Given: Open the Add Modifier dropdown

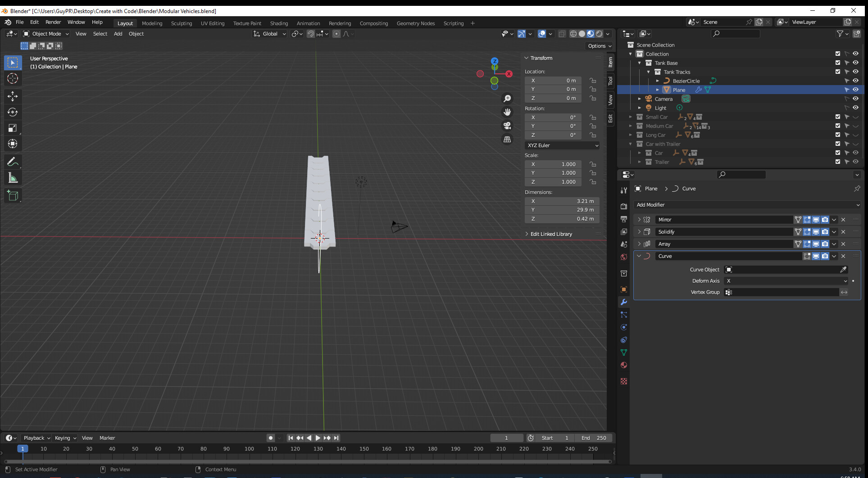Looking at the screenshot, I should (747, 205).
